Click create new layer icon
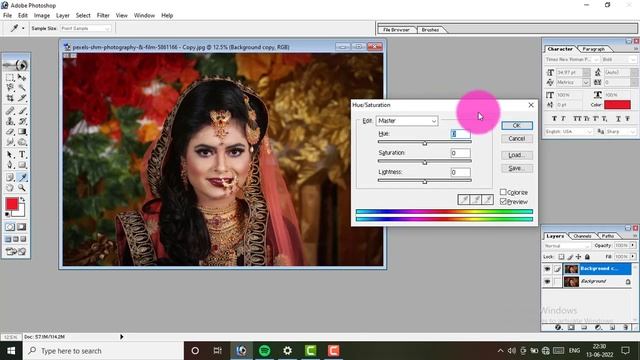 click(612, 327)
